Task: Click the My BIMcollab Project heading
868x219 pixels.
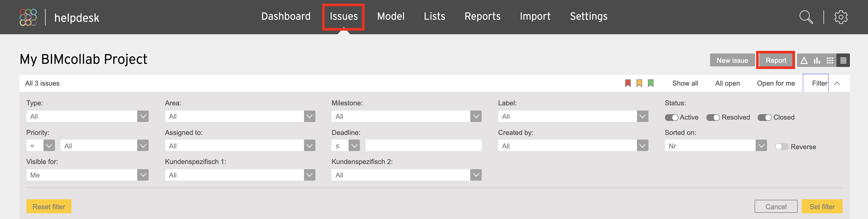Action: (84, 59)
